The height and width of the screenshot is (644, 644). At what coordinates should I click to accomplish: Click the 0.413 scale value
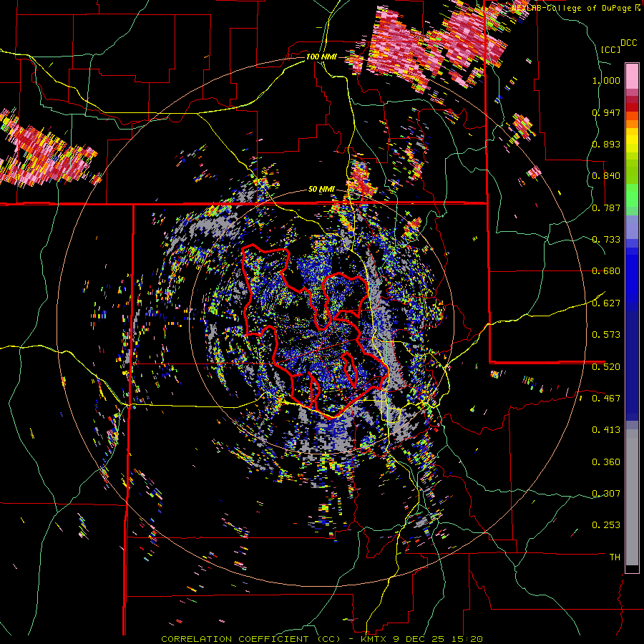point(606,430)
